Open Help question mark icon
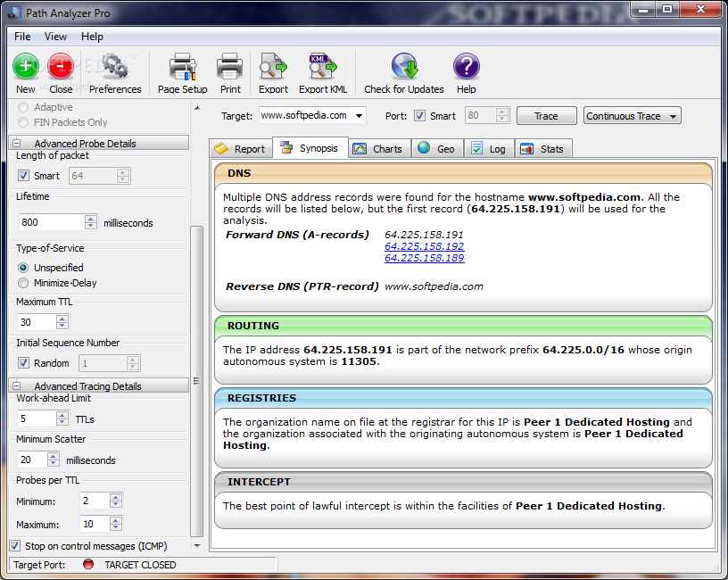Image resolution: width=728 pixels, height=580 pixels. point(466,66)
